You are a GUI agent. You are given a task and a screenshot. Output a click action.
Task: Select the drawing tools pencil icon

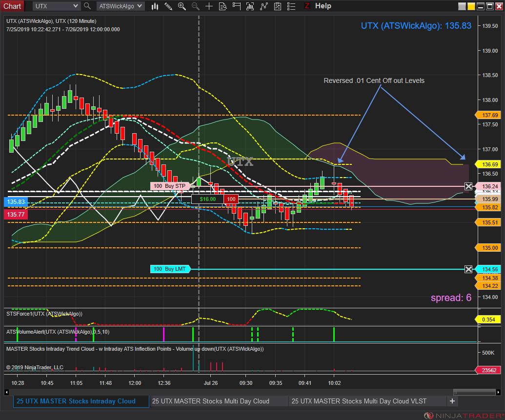coord(168,6)
